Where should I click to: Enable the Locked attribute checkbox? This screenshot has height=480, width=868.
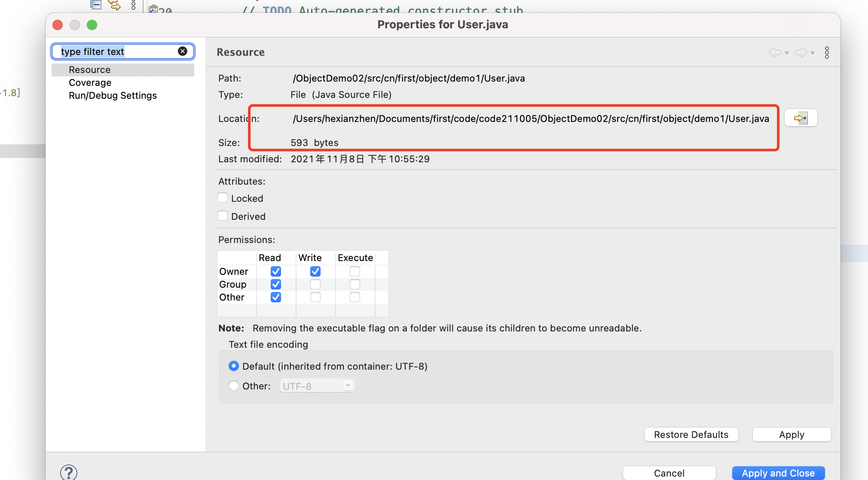click(x=223, y=198)
